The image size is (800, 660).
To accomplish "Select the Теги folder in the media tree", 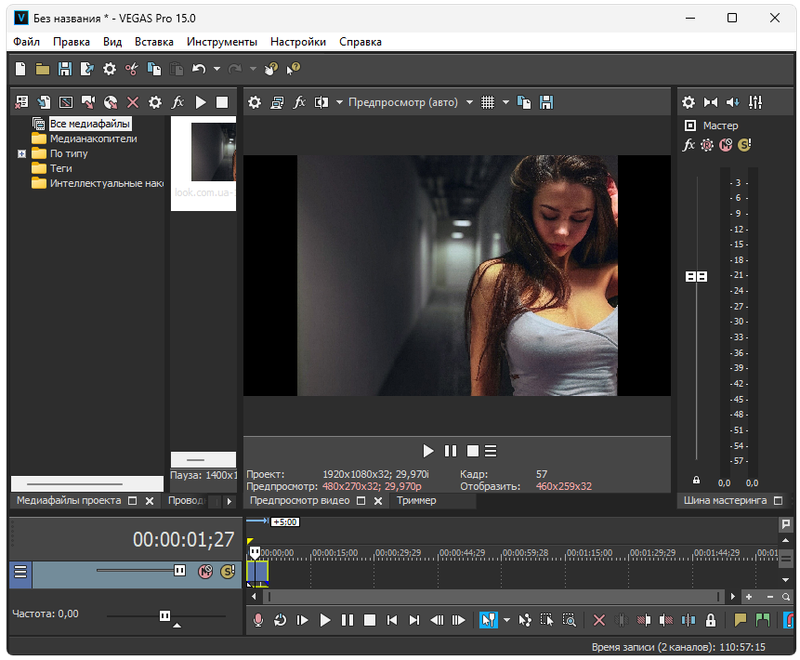I will click(x=61, y=168).
